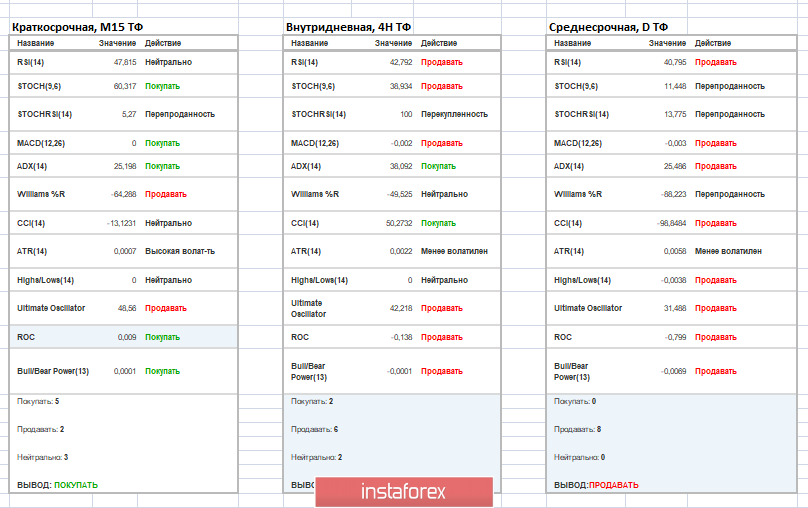Select Williams %R value -49,525
Screen dimensions: 808x508
399,194
